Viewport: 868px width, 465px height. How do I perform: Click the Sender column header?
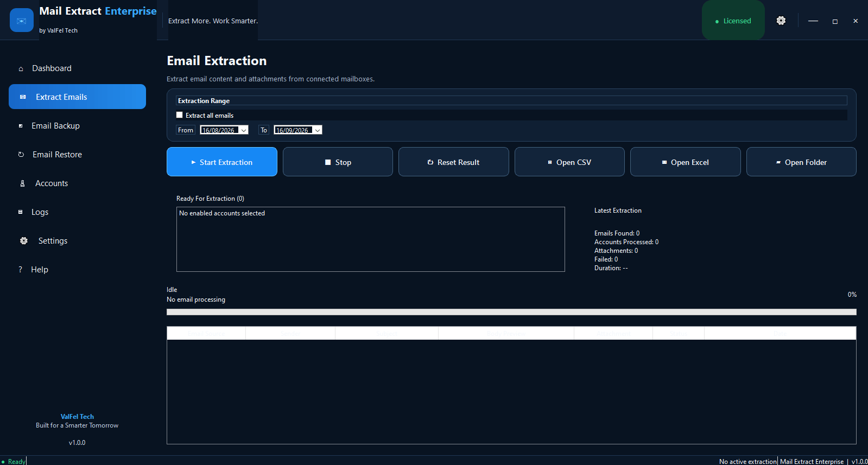click(x=290, y=333)
